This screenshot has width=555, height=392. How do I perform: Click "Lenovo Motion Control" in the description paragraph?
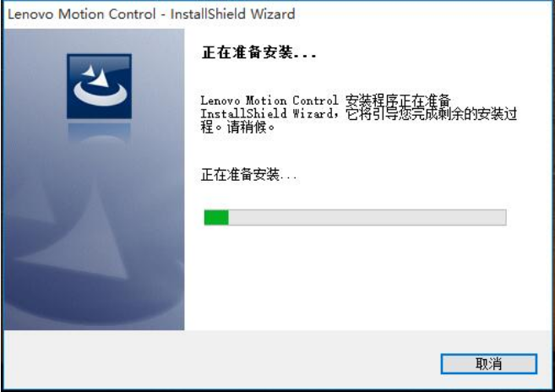[x=269, y=101]
